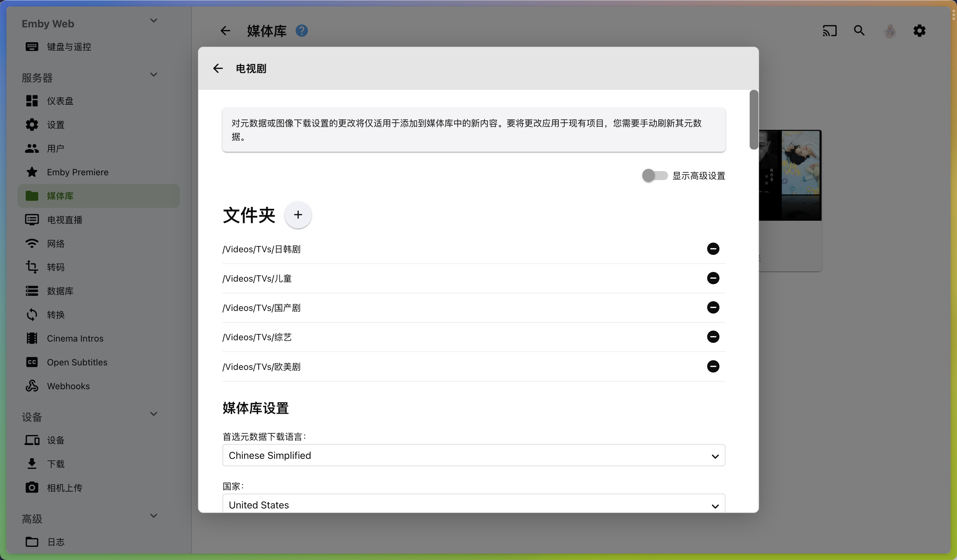Open the 转换 sync icon
Viewport: 957px width, 560px height.
[32, 314]
